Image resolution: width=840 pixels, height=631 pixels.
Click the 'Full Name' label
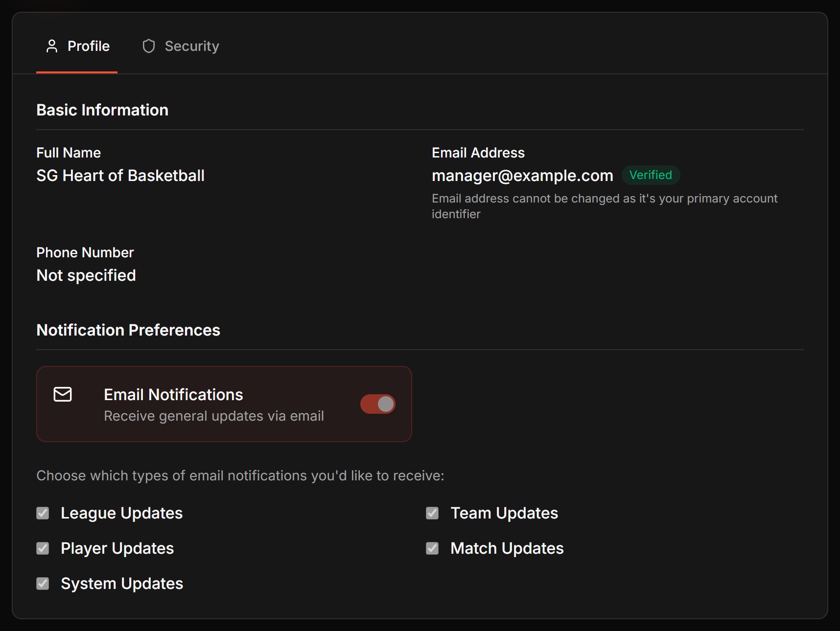coord(69,153)
